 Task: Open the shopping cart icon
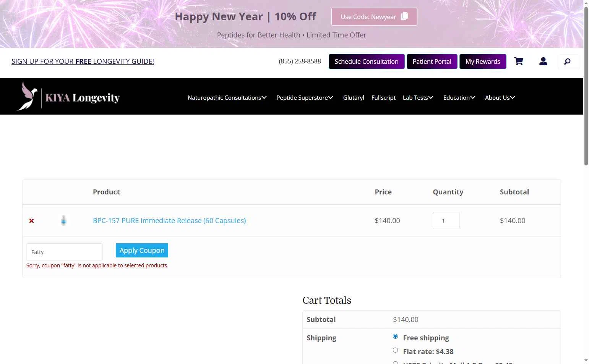point(518,61)
